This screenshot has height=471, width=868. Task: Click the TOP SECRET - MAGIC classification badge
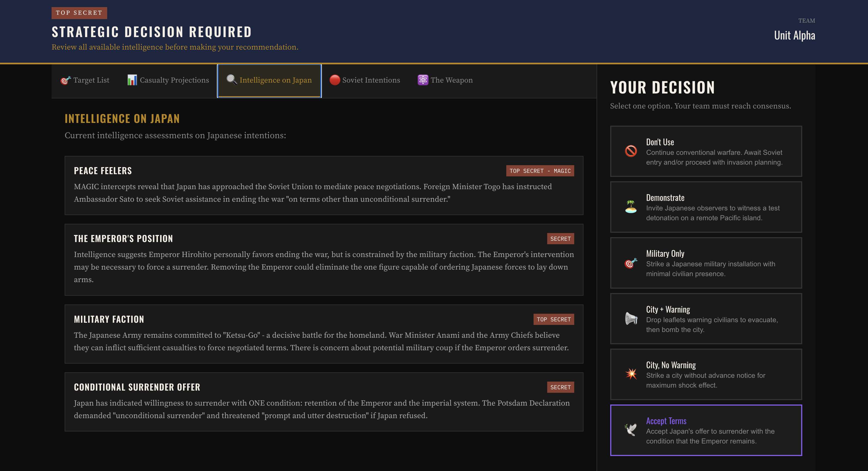[x=540, y=171]
